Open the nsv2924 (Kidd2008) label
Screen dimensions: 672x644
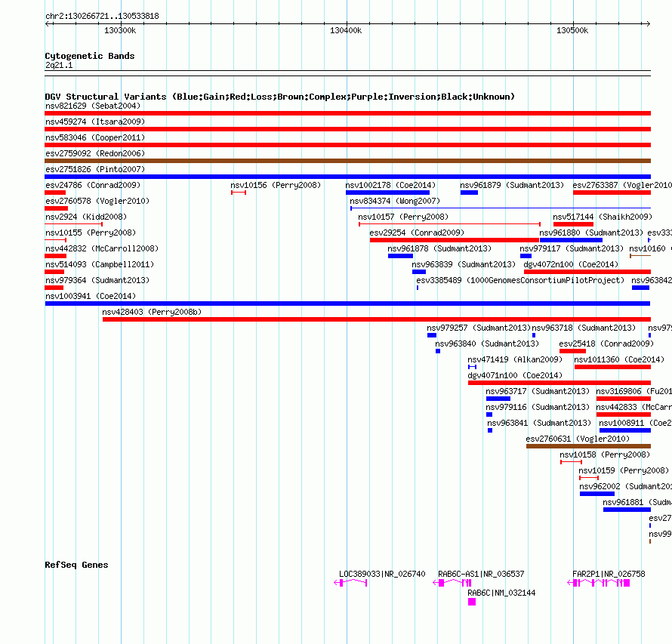[x=86, y=217]
